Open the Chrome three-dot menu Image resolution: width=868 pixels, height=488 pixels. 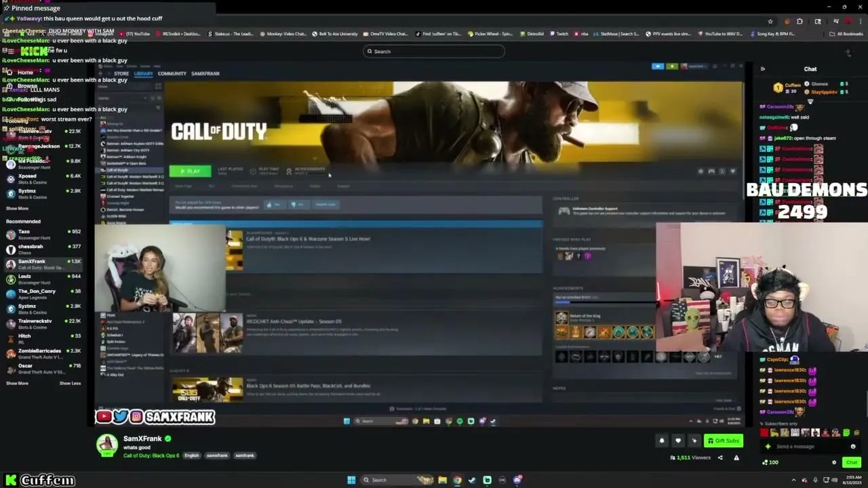(861, 21)
